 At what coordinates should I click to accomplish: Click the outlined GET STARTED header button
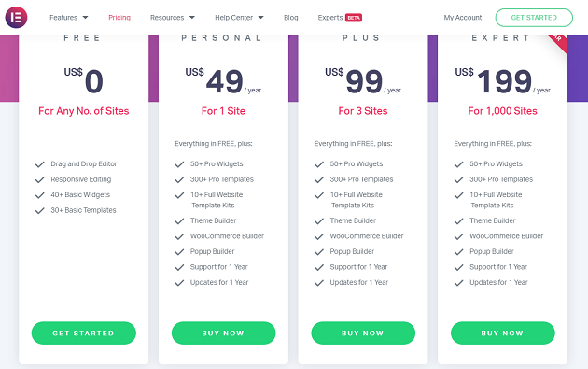[534, 18]
